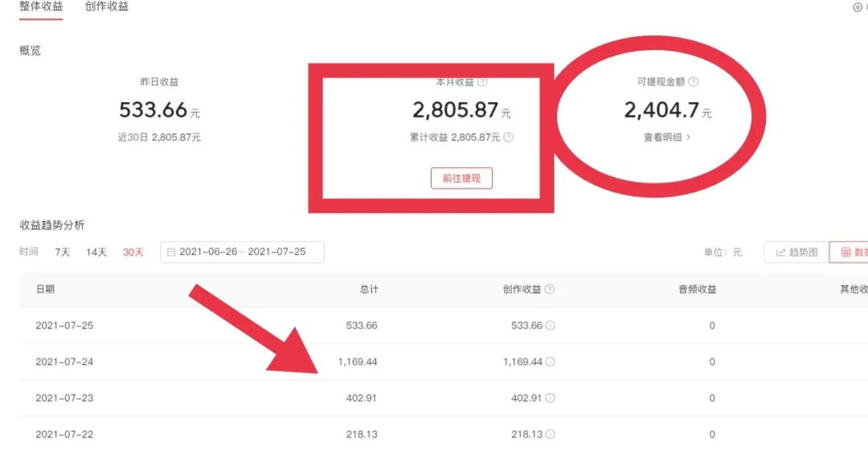Switch to the 整体收益 tab
868x449 pixels.
coord(41,6)
